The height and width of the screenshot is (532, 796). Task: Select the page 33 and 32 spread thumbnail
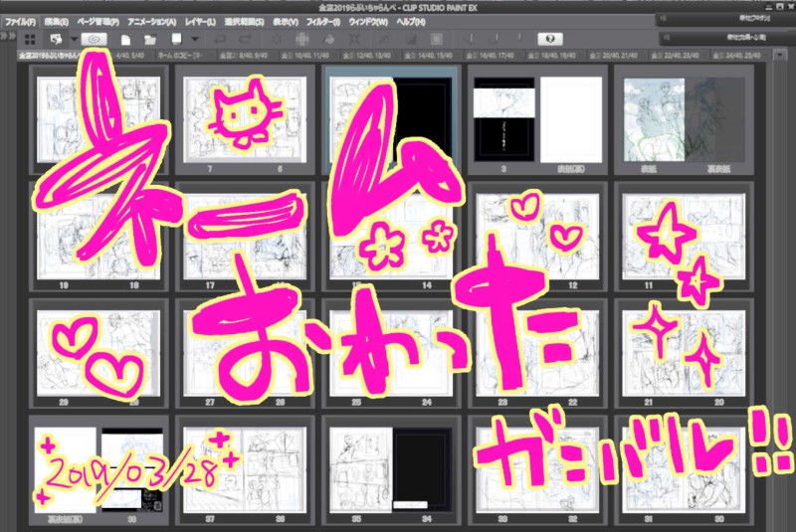[537, 470]
